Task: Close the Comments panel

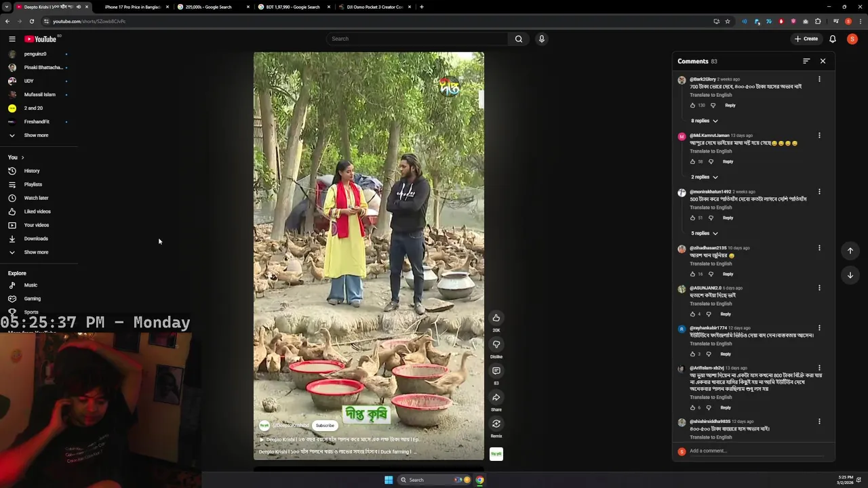Action: pyautogui.click(x=823, y=61)
